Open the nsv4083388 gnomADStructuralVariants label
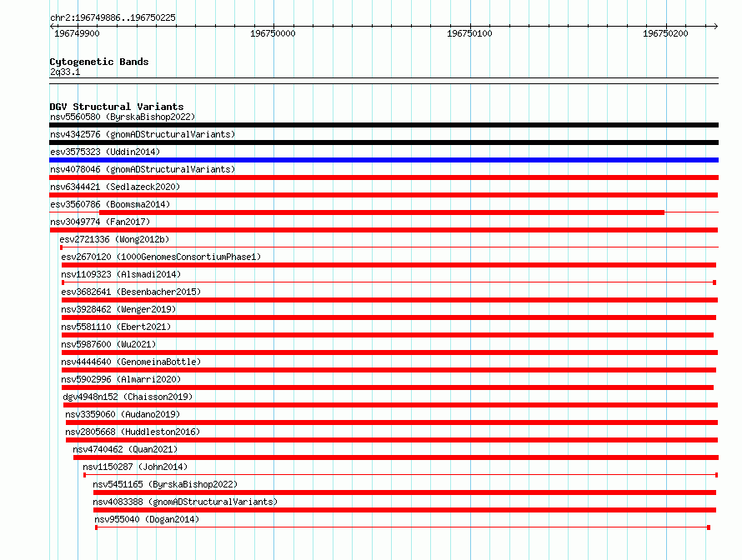 [185, 502]
